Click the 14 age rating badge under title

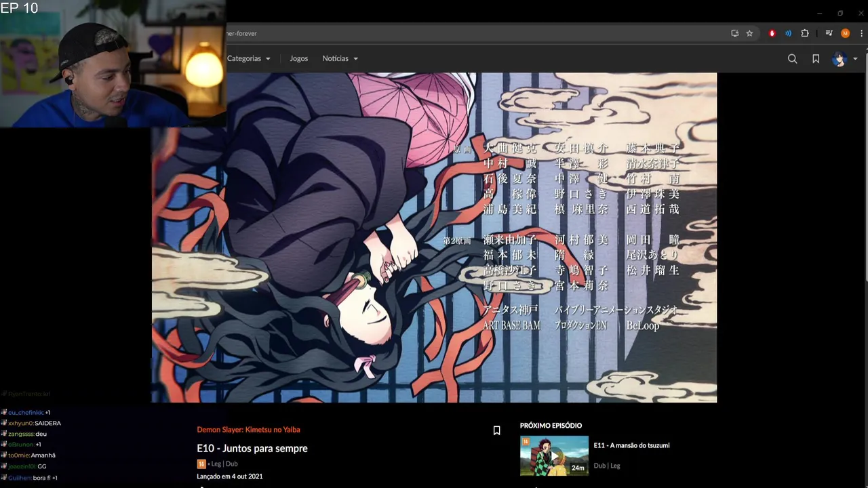click(x=201, y=464)
